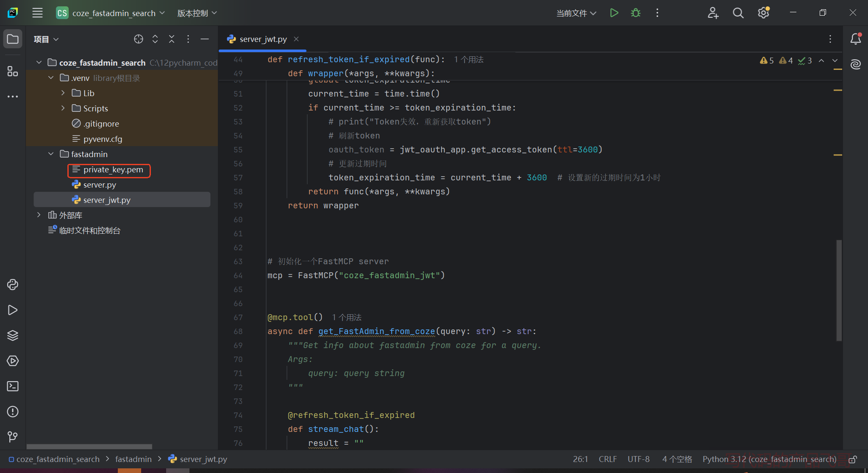Change 4 个空格 indent setting

[x=677, y=459]
